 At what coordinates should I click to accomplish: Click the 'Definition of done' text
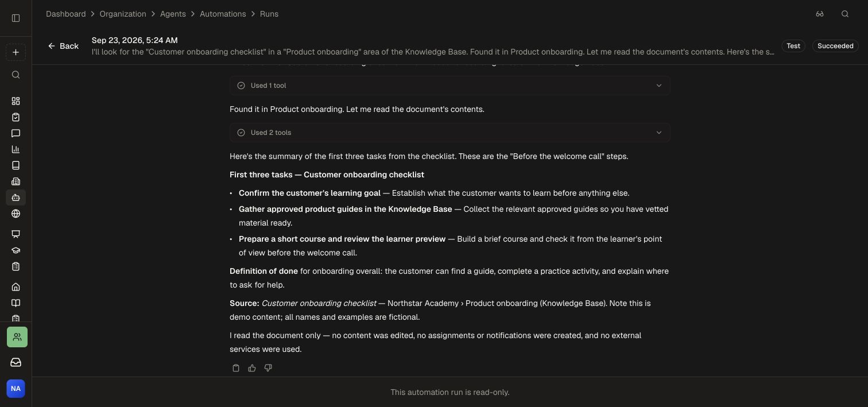click(263, 271)
